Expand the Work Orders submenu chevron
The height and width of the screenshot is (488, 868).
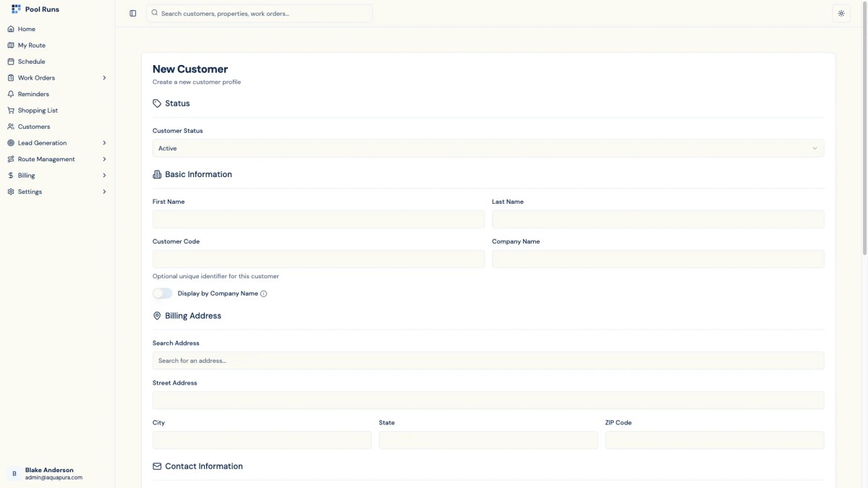click(x=104, y=78)
